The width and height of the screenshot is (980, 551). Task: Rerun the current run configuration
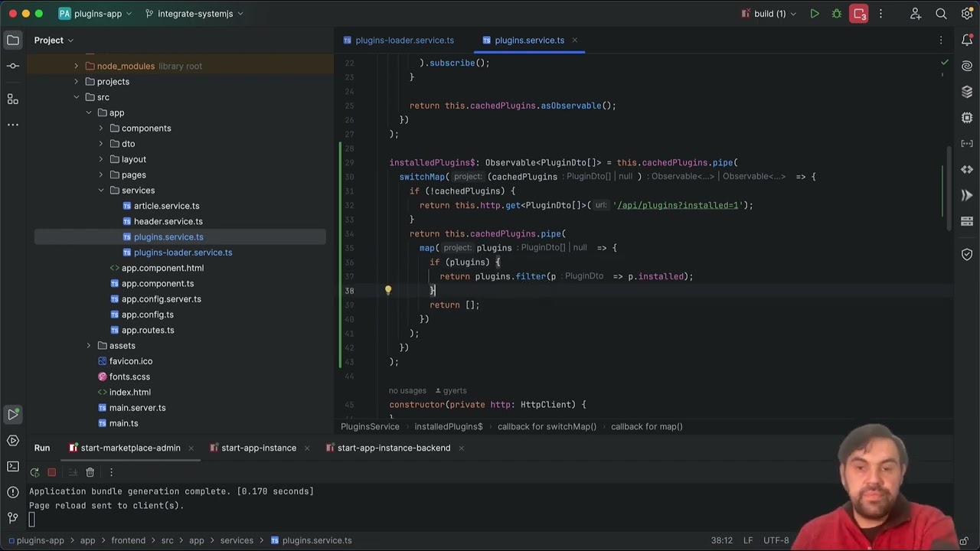[34, 472]
